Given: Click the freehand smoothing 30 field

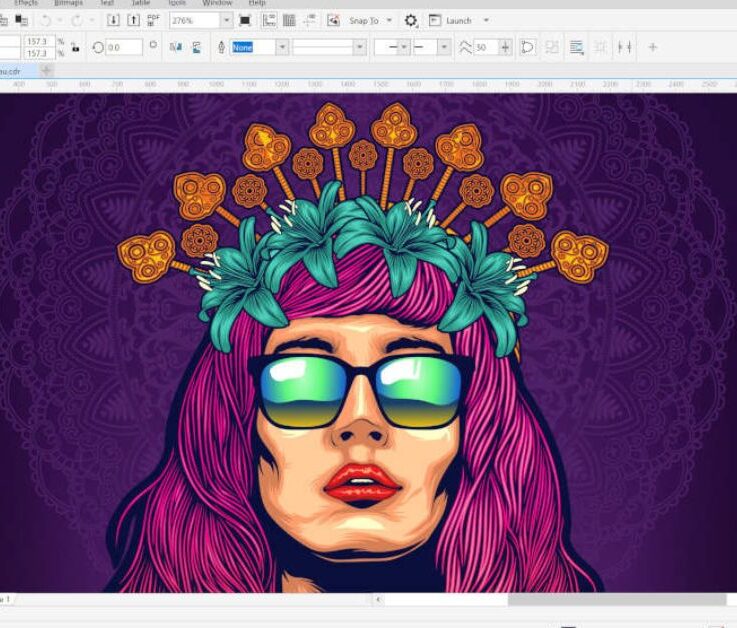Looking at the screenshot, I should tap(486, 47).
